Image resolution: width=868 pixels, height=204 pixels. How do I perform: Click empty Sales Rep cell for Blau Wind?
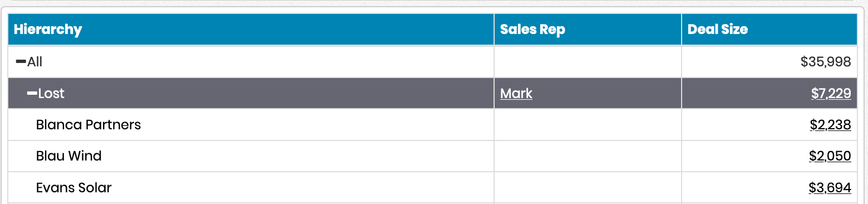pyautogui.click(x=588, y=156)
